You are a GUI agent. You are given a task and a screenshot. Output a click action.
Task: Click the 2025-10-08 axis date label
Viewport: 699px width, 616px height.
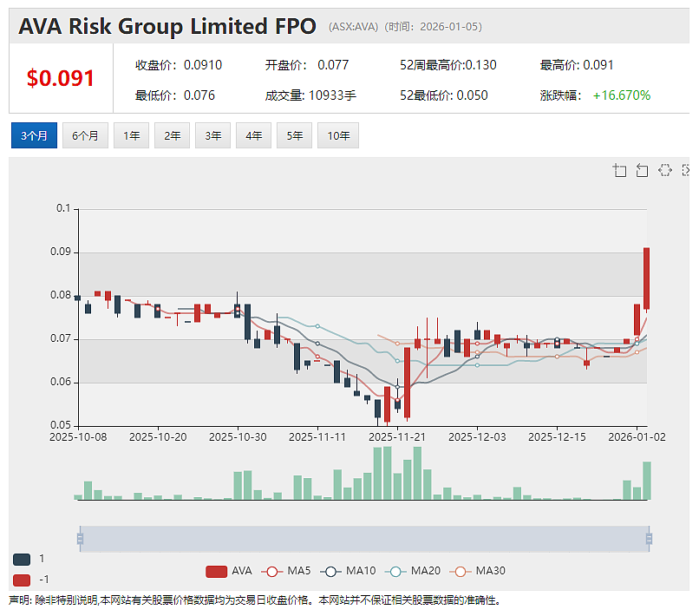(x=78, y=437)
